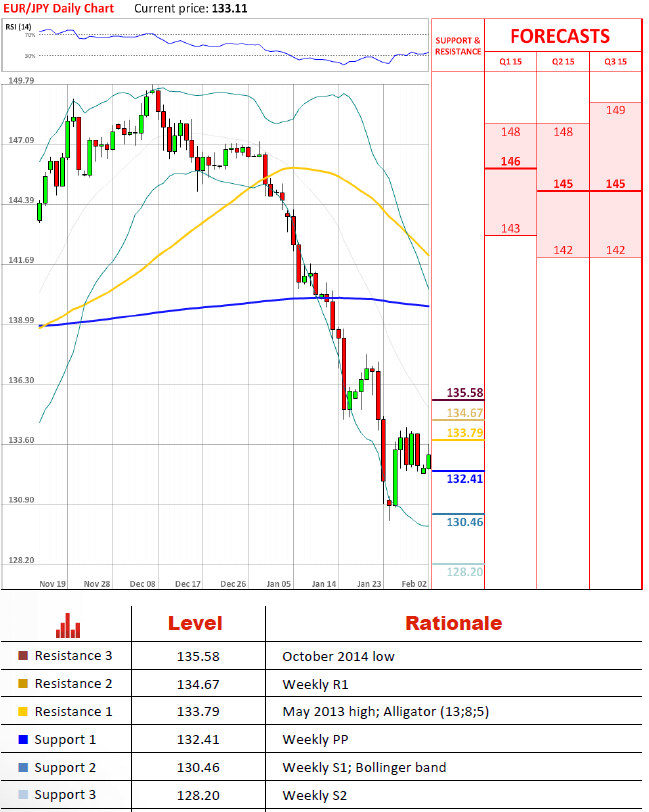Click the Level column header
Viewport: 649px width, 812px height.
(195, 624)
